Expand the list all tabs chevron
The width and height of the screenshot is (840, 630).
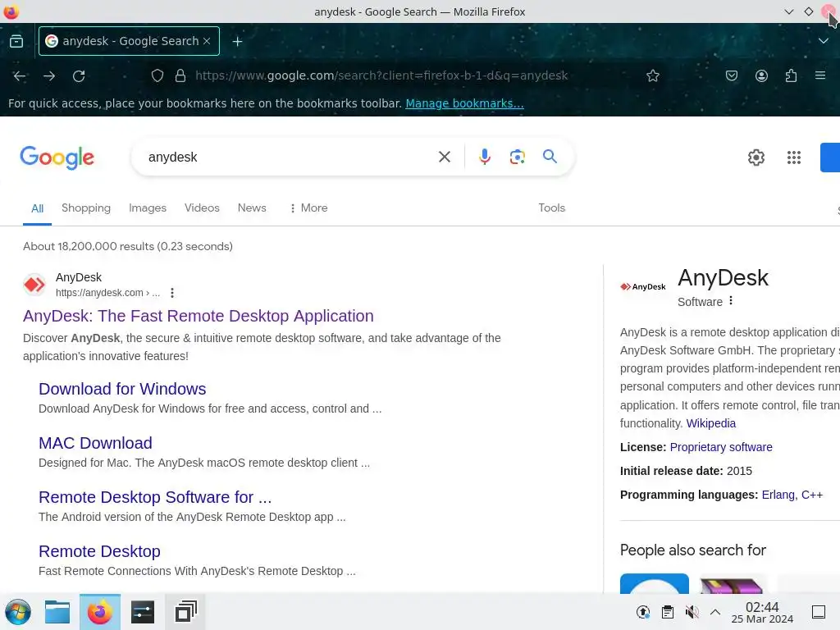[824, 41]
